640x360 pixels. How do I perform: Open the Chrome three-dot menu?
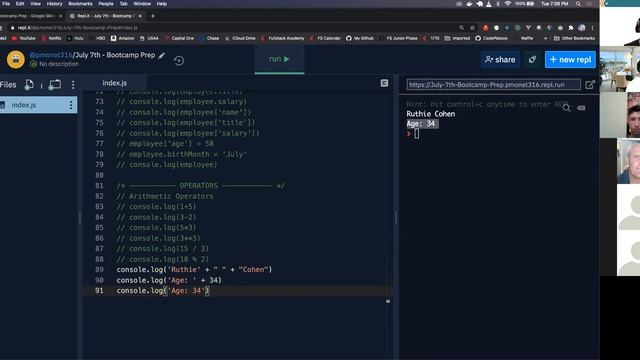tap(592, 28)
